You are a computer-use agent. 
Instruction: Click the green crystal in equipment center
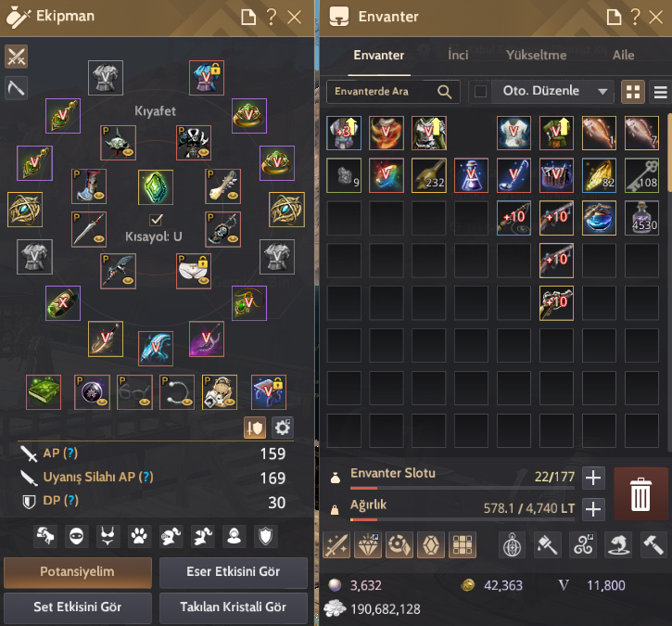point(156,187)
